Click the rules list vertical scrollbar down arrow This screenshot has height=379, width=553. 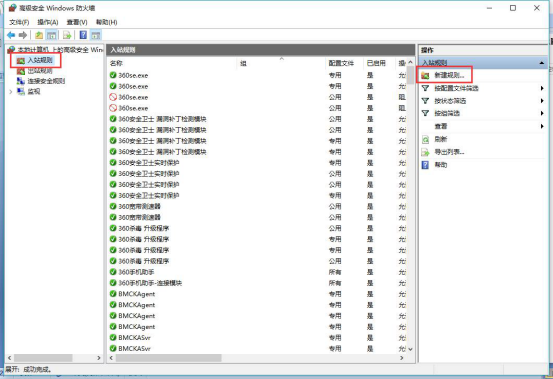click(x=411, y=349)
